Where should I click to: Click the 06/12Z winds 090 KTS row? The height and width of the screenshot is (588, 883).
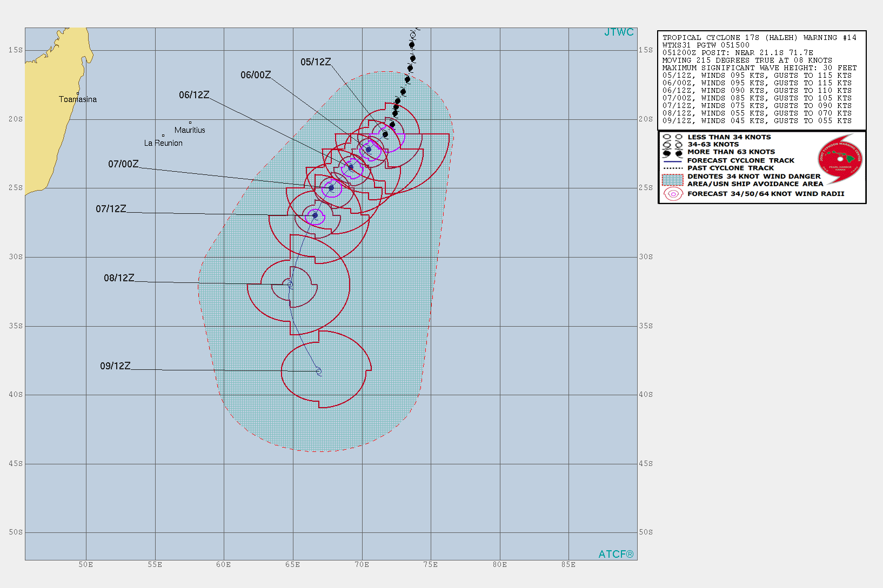tap(757, 91)
